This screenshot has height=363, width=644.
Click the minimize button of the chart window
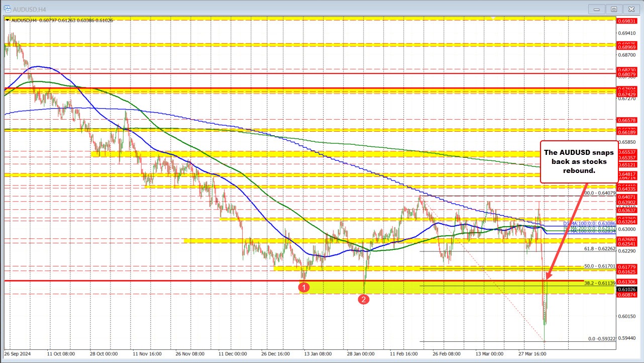point(596,9)
